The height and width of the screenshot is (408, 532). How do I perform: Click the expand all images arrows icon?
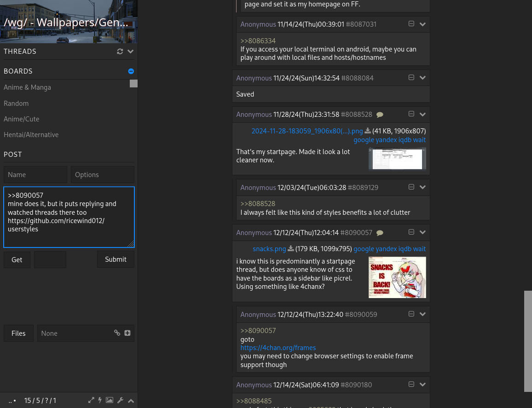click(91, 400)
